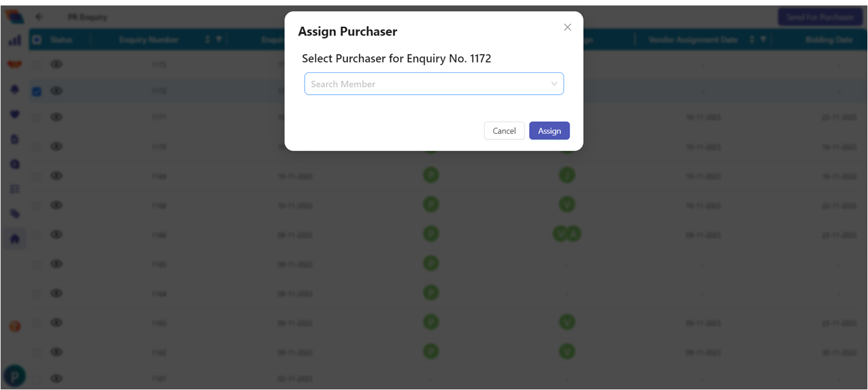868x390 pixels.
Task: Sort by the Vendor Assignment Date column
Action: tap(753, 40)
